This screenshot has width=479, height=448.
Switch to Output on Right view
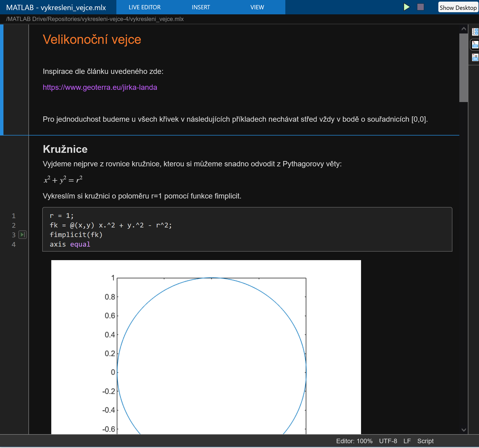[x=475, y=32]
